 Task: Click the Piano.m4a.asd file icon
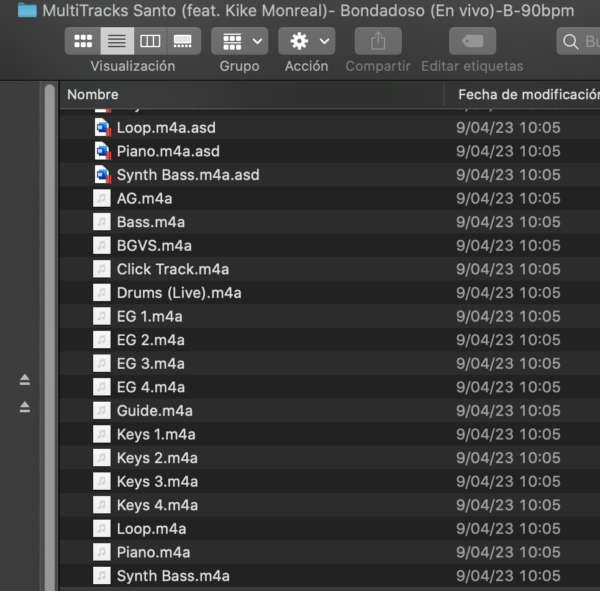(103, 151)
